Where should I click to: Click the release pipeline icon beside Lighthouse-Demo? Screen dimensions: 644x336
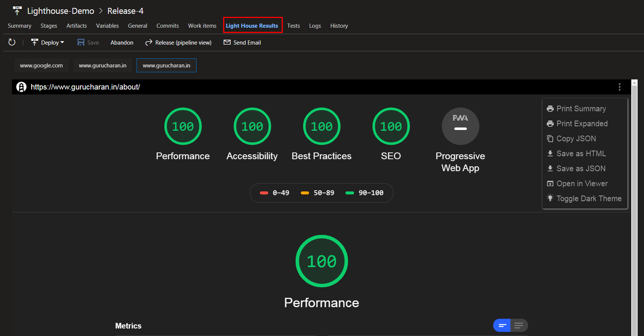[17, 10]
